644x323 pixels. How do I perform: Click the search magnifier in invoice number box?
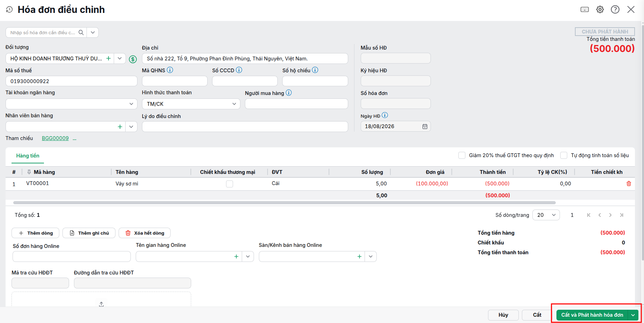(x=81, y=32)
